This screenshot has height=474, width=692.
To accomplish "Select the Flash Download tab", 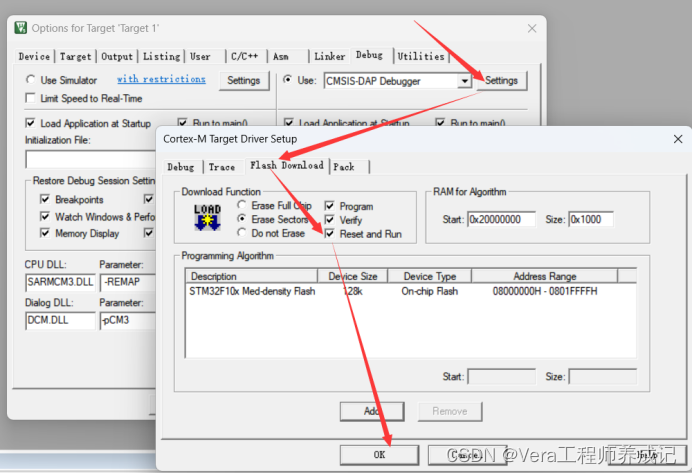I will [287, 166].
